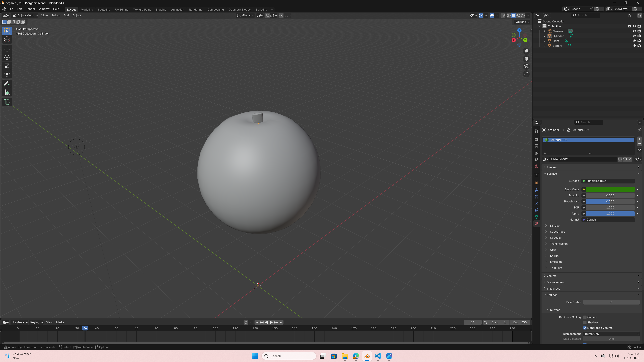Choose the Annotate tool
Viewport: 644px width, 362px height.
tap(7, 84)
